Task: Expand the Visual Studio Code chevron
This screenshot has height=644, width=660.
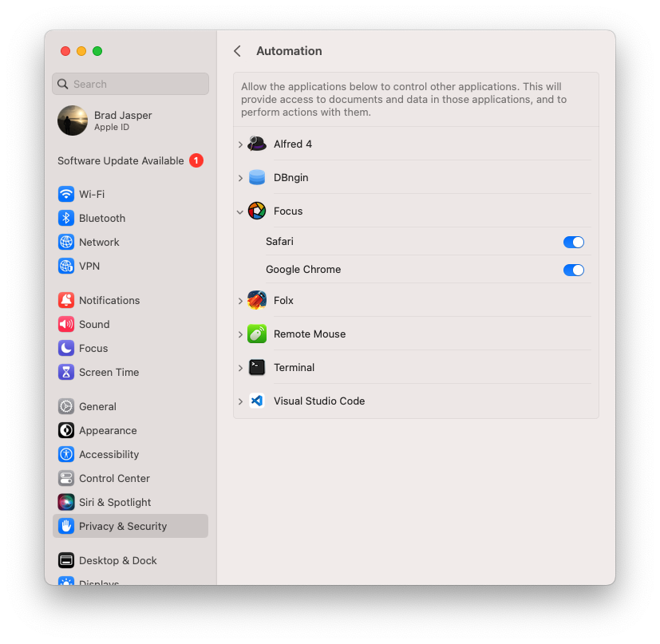Action: (x=240, y=401)
